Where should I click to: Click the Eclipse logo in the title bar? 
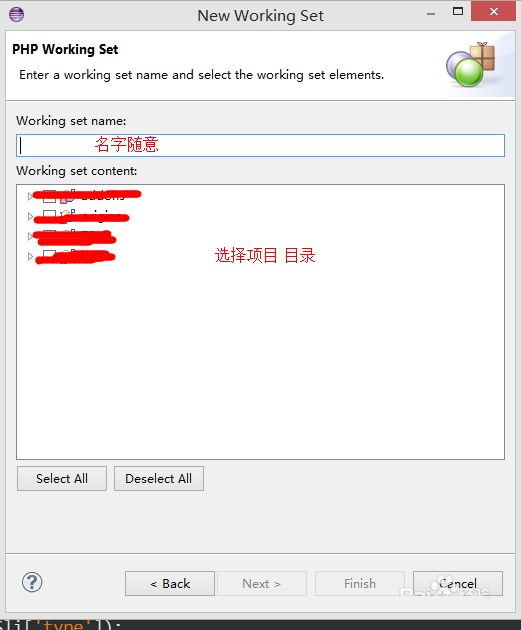point(16,14)
